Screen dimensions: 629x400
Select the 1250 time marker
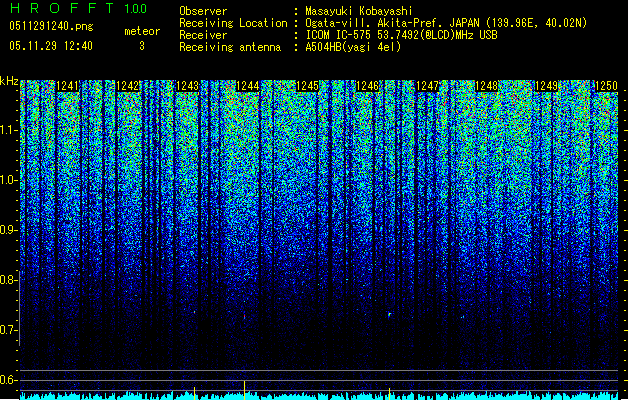click(x=606, y=86)
